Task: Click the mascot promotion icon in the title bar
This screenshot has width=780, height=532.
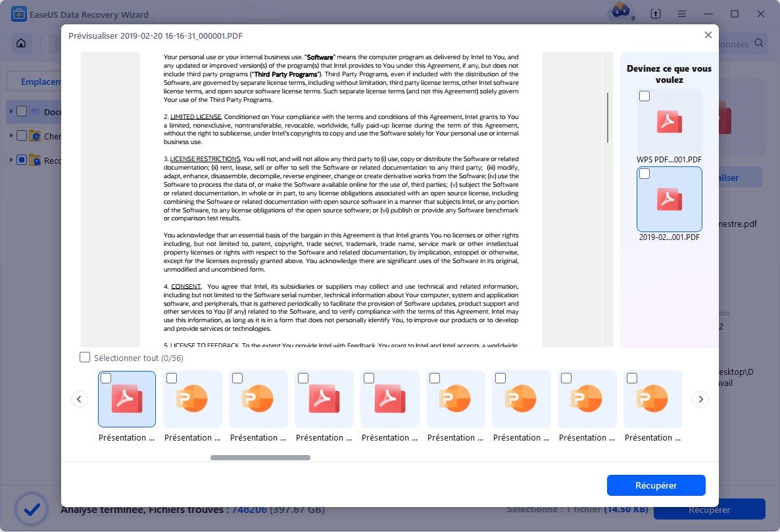Action: 620,13
